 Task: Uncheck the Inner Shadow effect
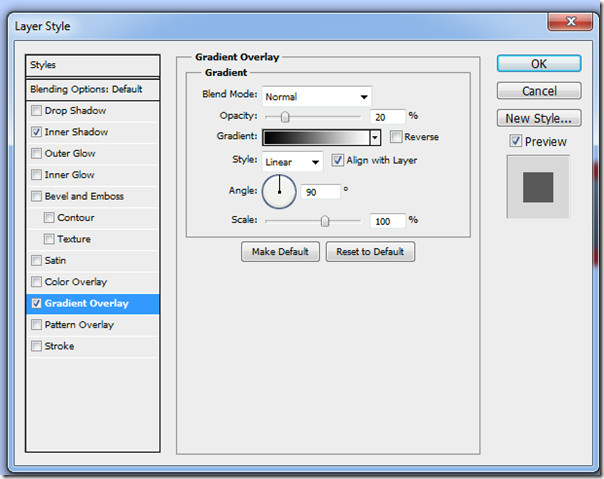click(x=36, y=132)
